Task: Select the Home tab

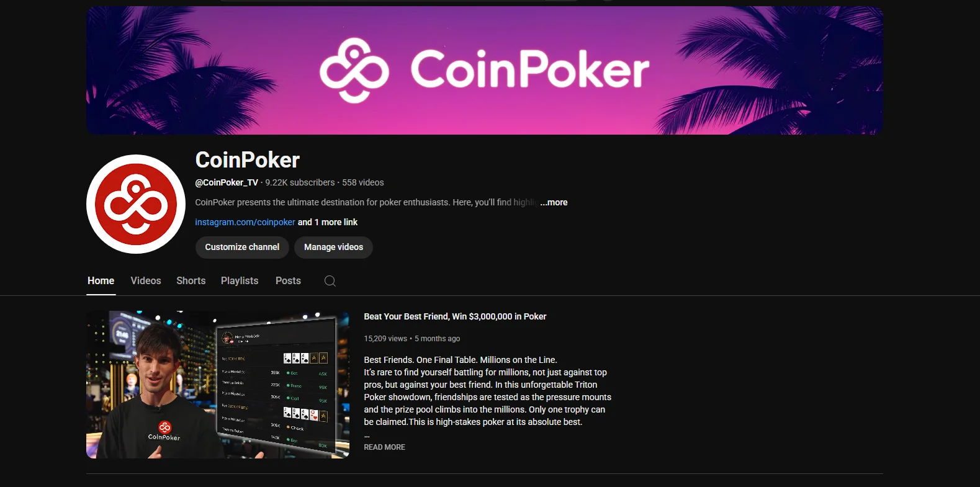Action: 101,281
